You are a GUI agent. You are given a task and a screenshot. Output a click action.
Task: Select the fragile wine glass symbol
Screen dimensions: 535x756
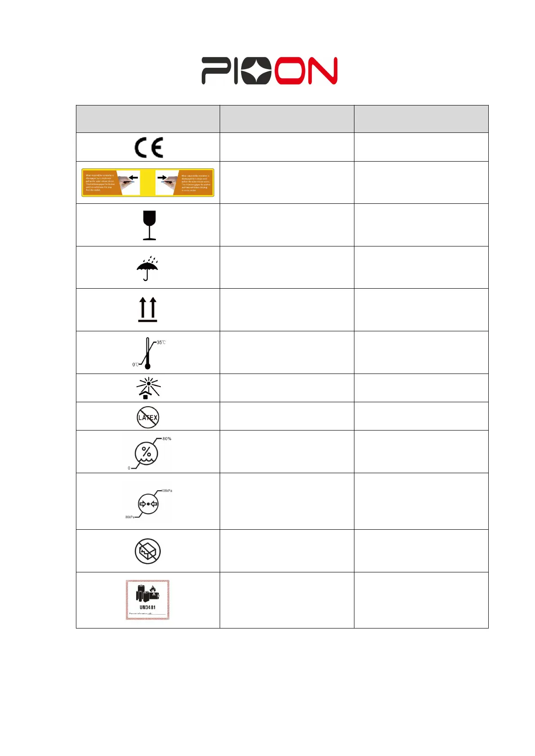(x=149, y=225)
